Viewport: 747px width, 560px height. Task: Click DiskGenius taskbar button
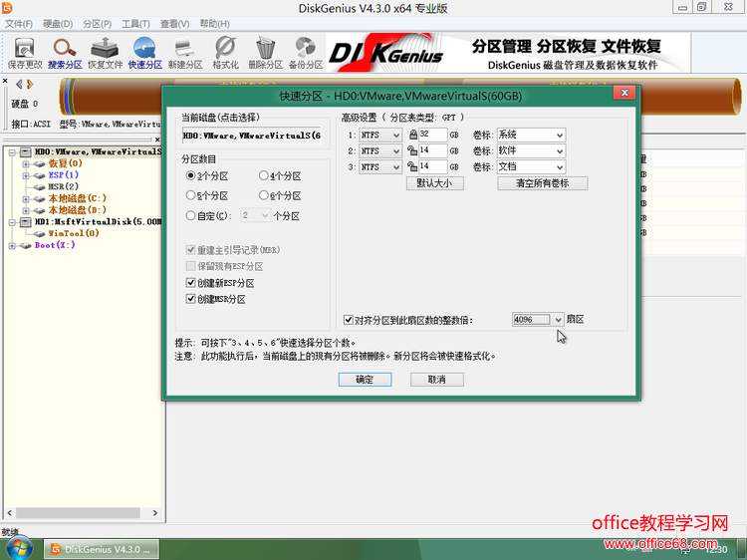tap(102, 549)
